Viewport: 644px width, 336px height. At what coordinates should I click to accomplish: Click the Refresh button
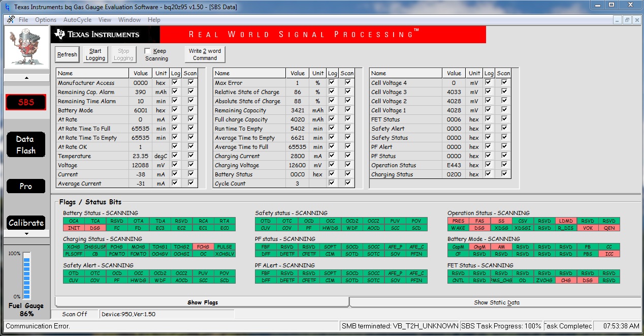coord(67,54)
